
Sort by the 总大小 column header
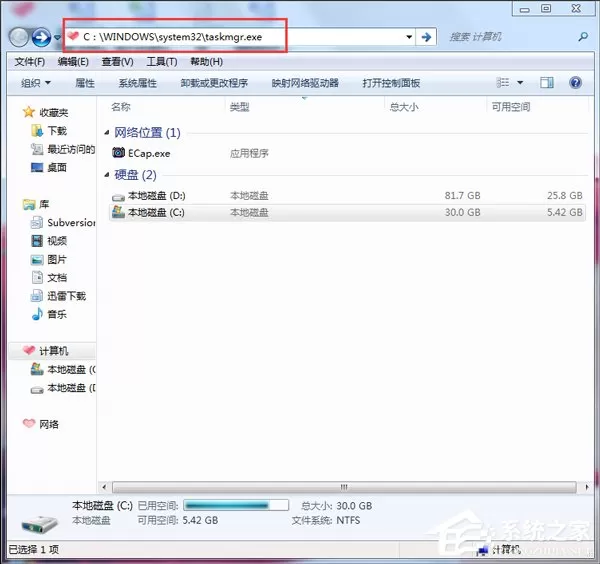tap(404, 107)
